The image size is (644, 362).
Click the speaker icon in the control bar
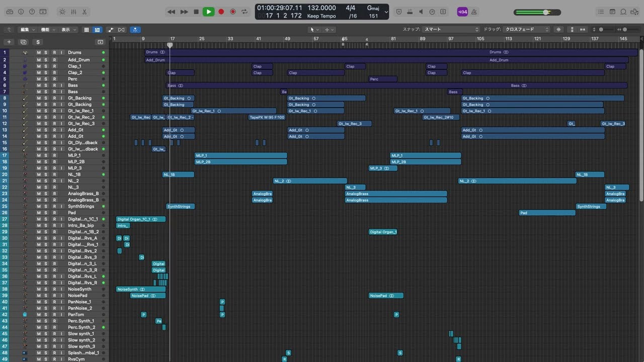click(x=421, y=12)
